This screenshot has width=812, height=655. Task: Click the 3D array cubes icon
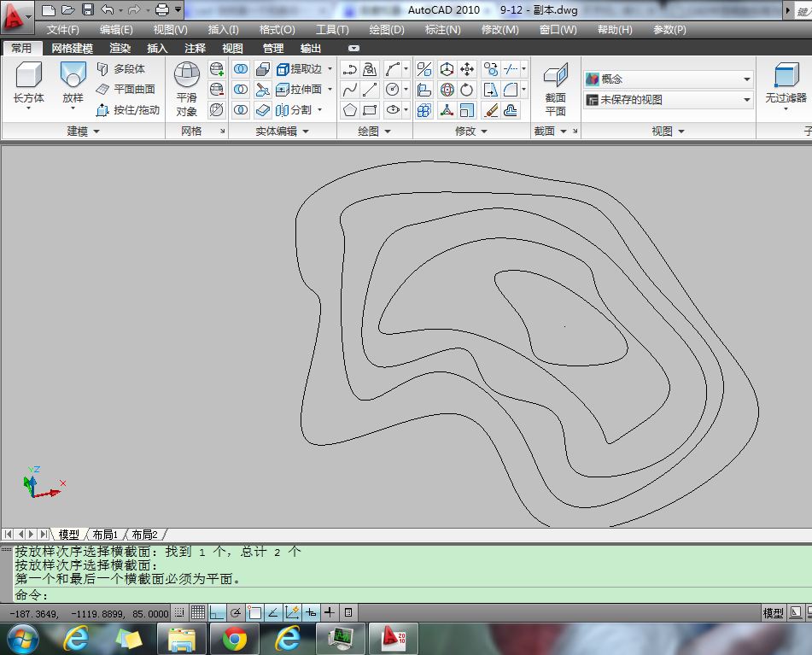[424, 110]
